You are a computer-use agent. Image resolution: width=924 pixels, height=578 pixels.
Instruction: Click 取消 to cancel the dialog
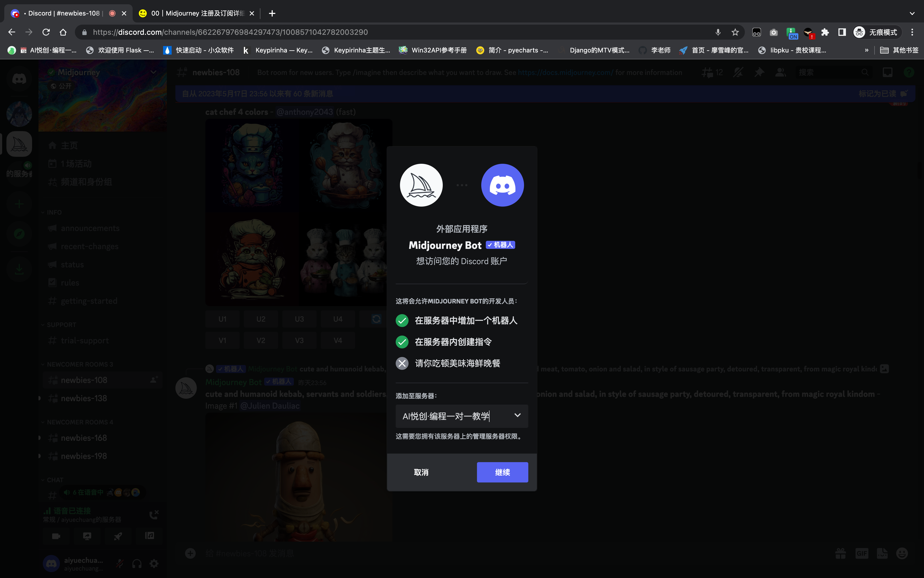point(421,472)
